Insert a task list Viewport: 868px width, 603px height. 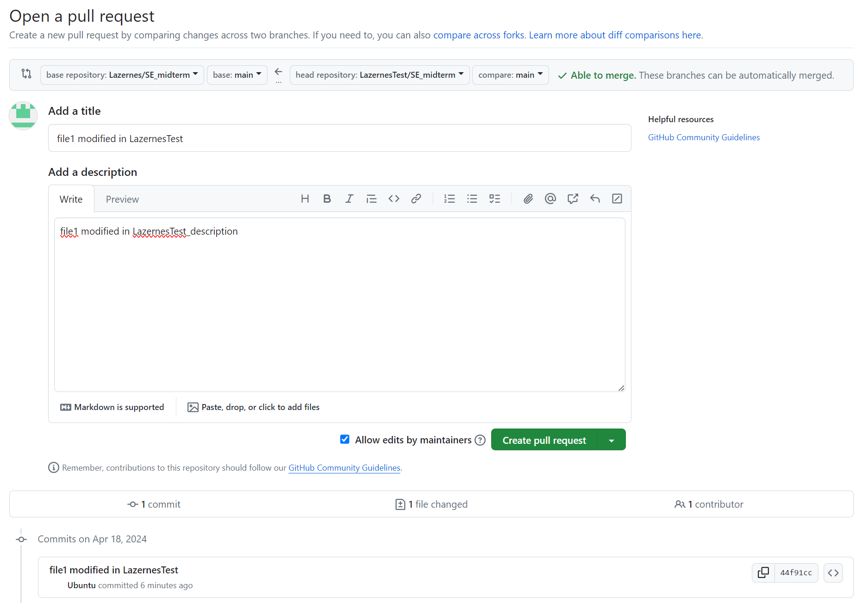pyautogui.click(x=494, y=199)
